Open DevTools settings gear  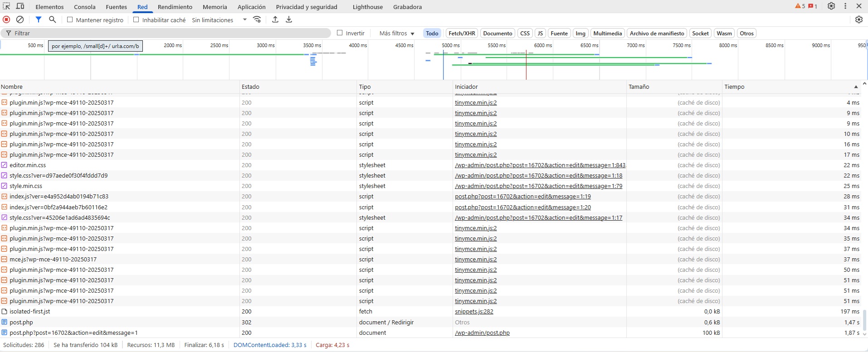tap(831, 6)
